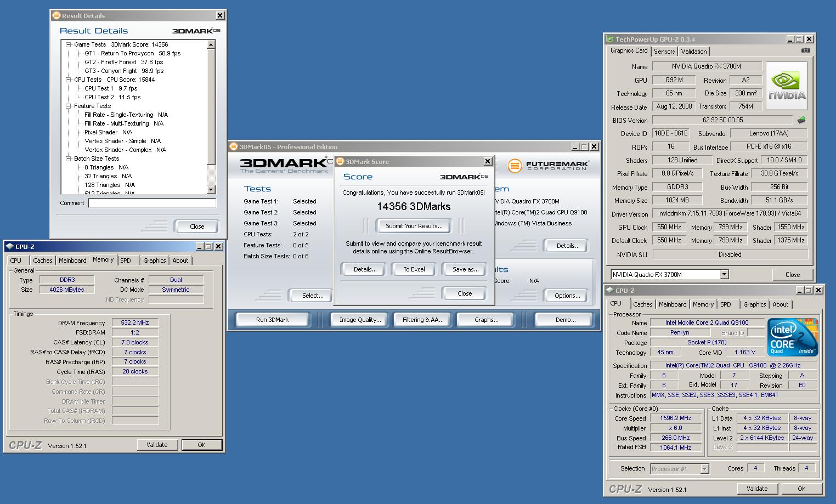Click Validate in CPU-Z Memory window
This screenshot has height=504, width=836.
(x=157, y=445)
